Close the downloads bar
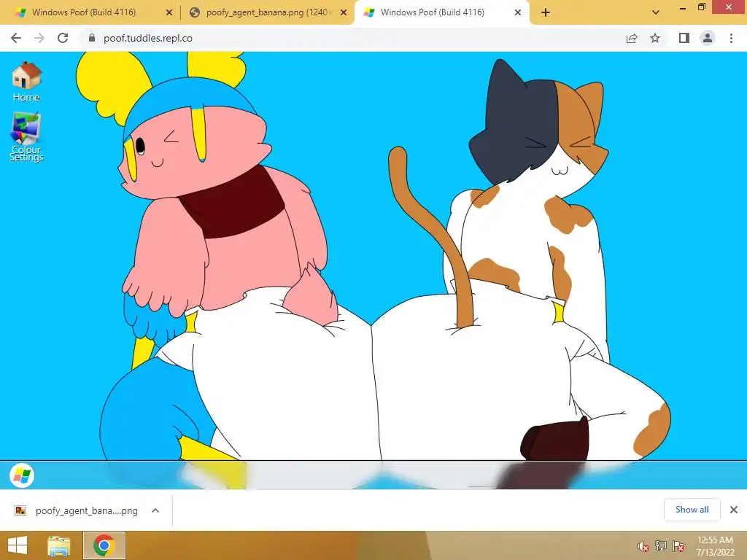This screenshot has width=747, height=560. [734, 510]
